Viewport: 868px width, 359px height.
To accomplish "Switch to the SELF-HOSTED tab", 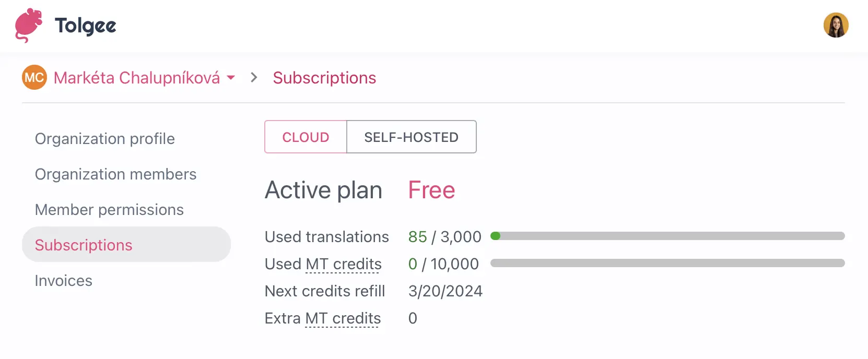I will 411,137.
